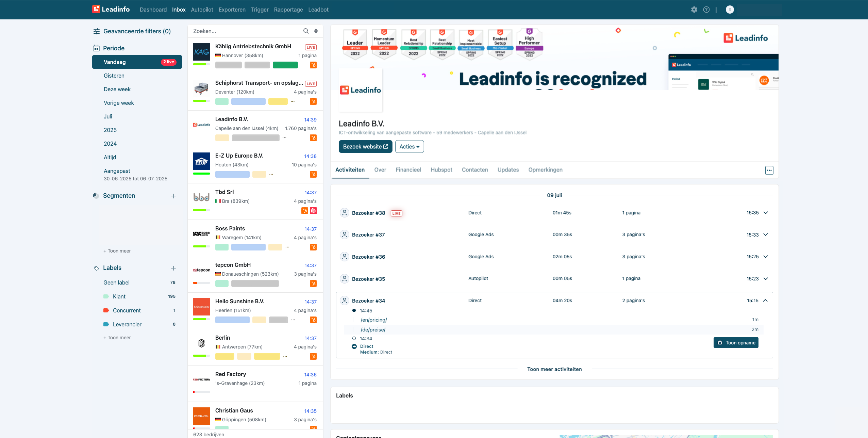Screen dimensions: 868x438
Task: Open Geavanceerde filters sliders icon
Action: click(97, 31)
